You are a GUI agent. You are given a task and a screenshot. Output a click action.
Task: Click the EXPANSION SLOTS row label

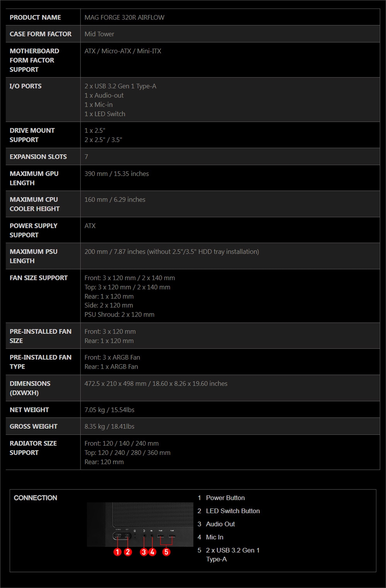point(38,157)
